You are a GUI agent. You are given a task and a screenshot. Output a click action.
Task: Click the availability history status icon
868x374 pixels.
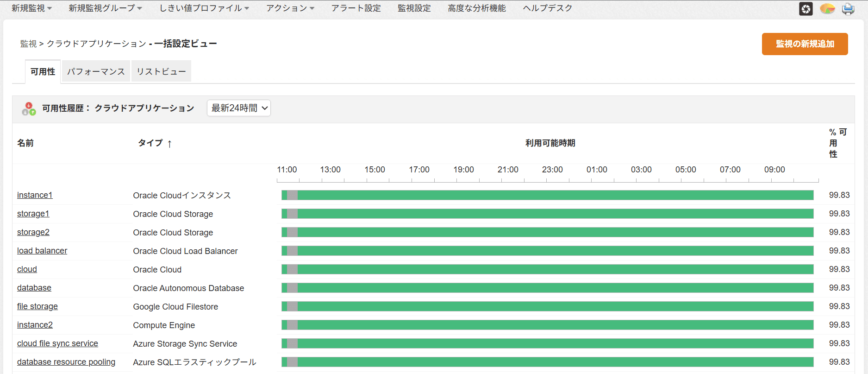[x=29, y=109]
